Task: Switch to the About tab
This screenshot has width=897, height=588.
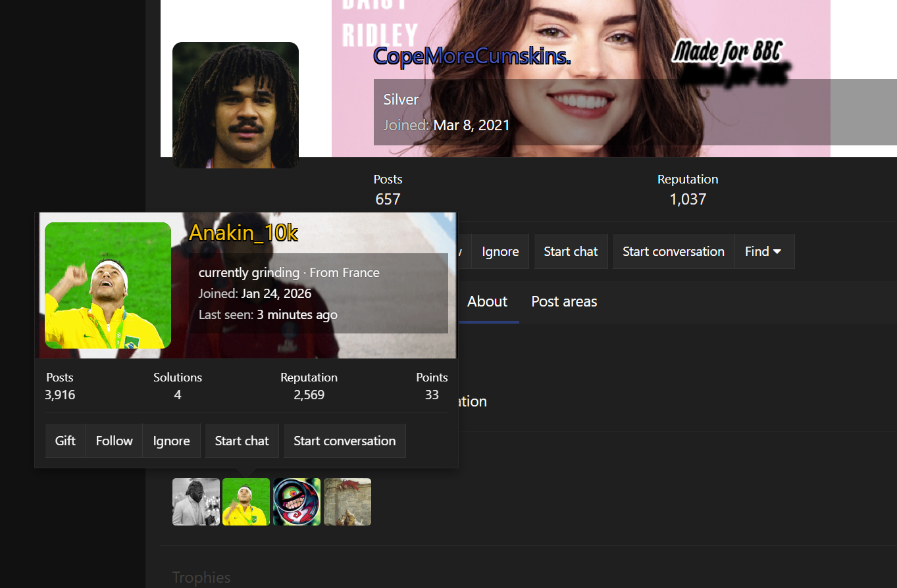Action: pyautogui.click(x=487, y=301)
